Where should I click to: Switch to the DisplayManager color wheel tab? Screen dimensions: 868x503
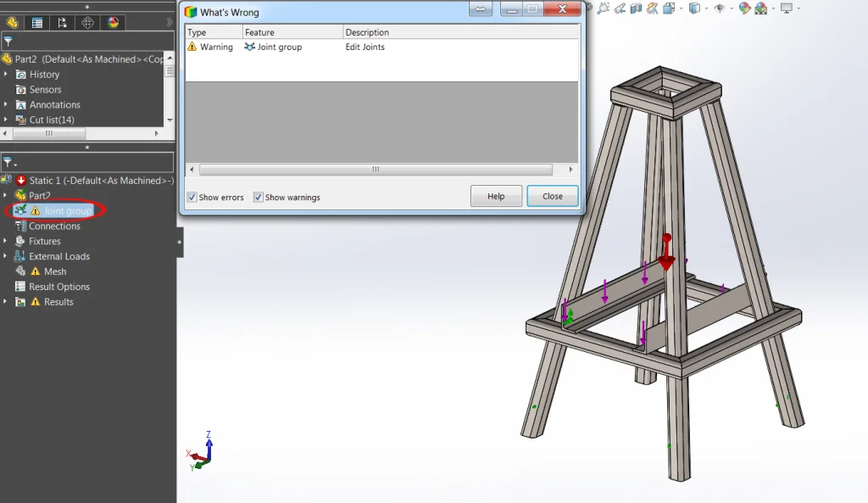pos(112,22)
